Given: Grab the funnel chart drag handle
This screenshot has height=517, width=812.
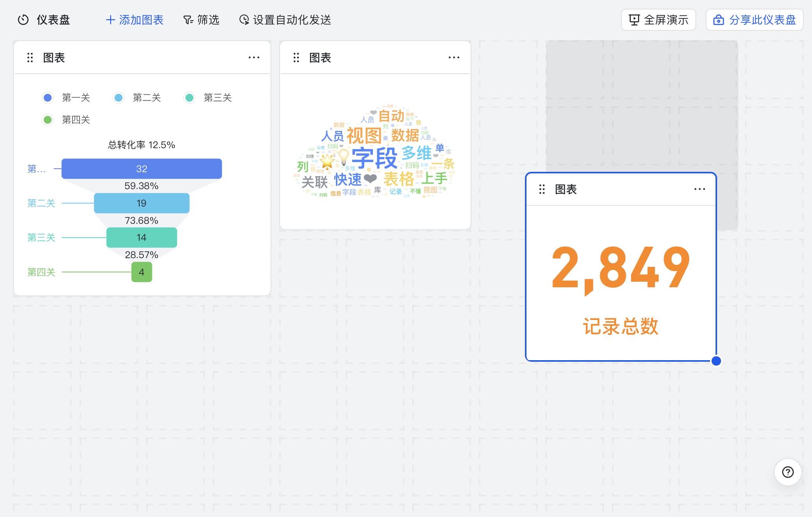Looking at the screenshot, I should pos(30,58).
